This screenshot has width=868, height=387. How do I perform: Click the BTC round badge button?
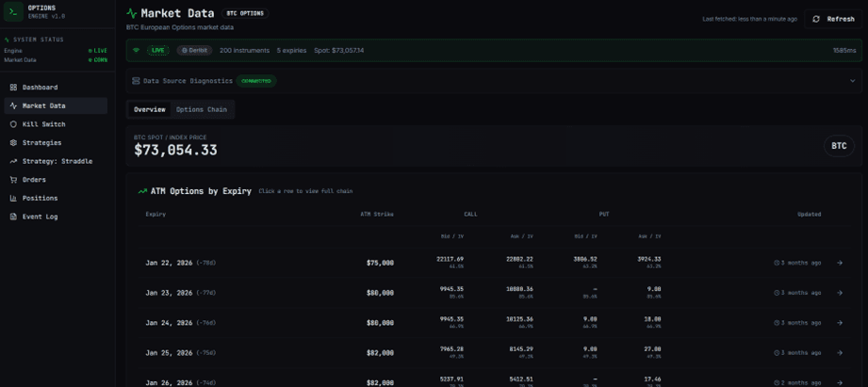[839, 146]
